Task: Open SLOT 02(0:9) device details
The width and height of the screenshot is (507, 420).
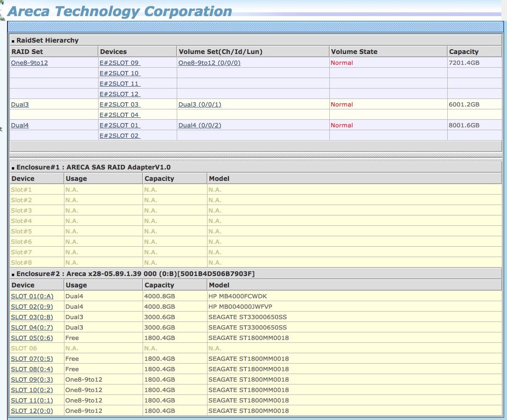Action: tap(32, 306)
